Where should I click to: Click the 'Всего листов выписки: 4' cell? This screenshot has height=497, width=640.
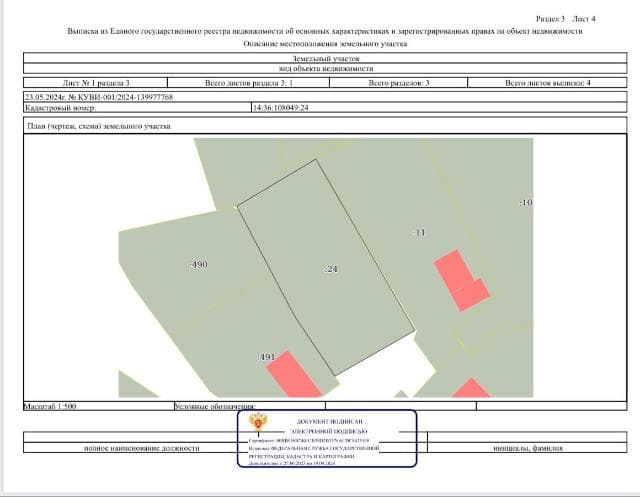[x=548, y=83]
